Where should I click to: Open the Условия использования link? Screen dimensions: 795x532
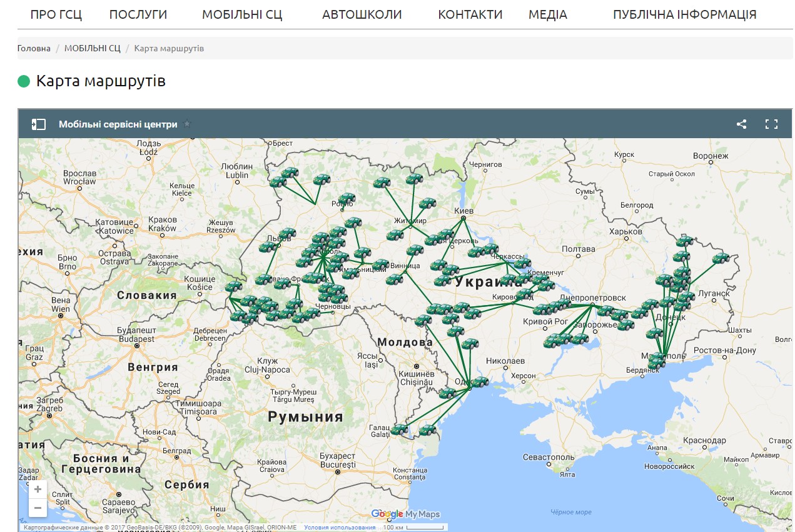(340, 528)
